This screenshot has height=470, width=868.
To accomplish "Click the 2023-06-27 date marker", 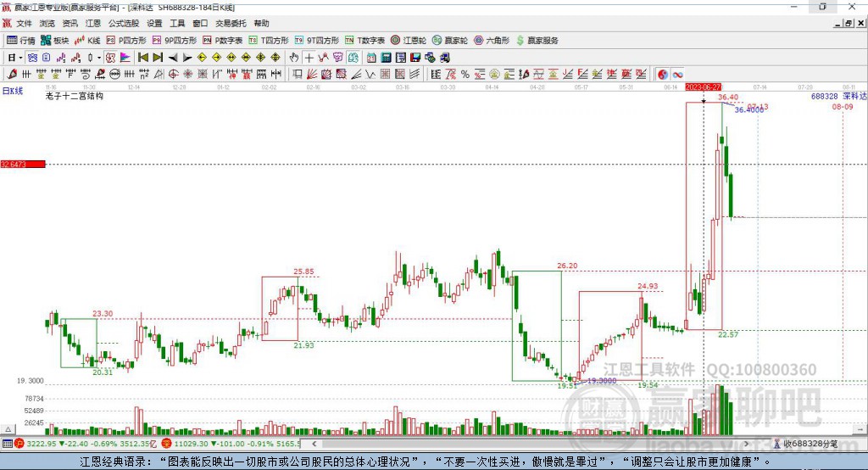I will click(703, 87).
